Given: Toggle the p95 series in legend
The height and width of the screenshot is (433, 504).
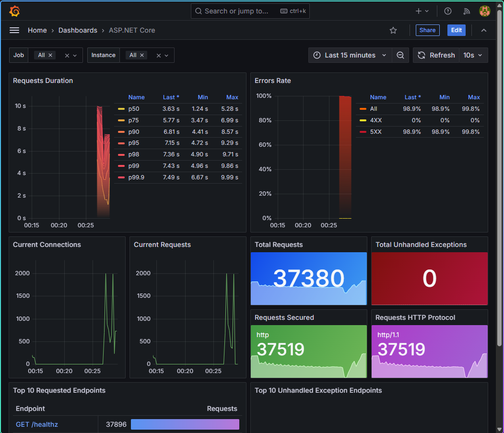Looking at the screenshot, I should (134, 143).
